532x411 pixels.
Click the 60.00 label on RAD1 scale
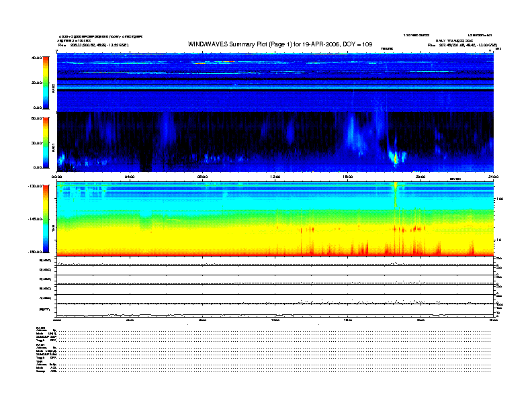[36, 118]
